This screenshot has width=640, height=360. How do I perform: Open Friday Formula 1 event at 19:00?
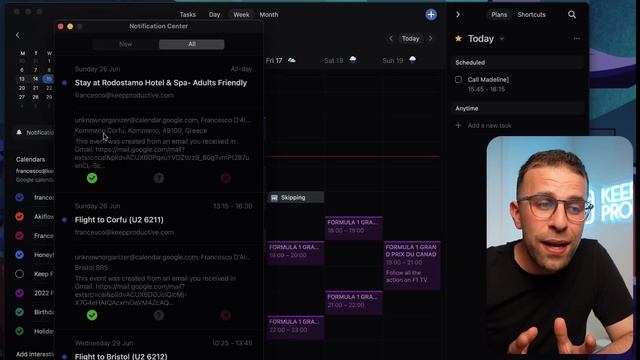coord(296,253)
